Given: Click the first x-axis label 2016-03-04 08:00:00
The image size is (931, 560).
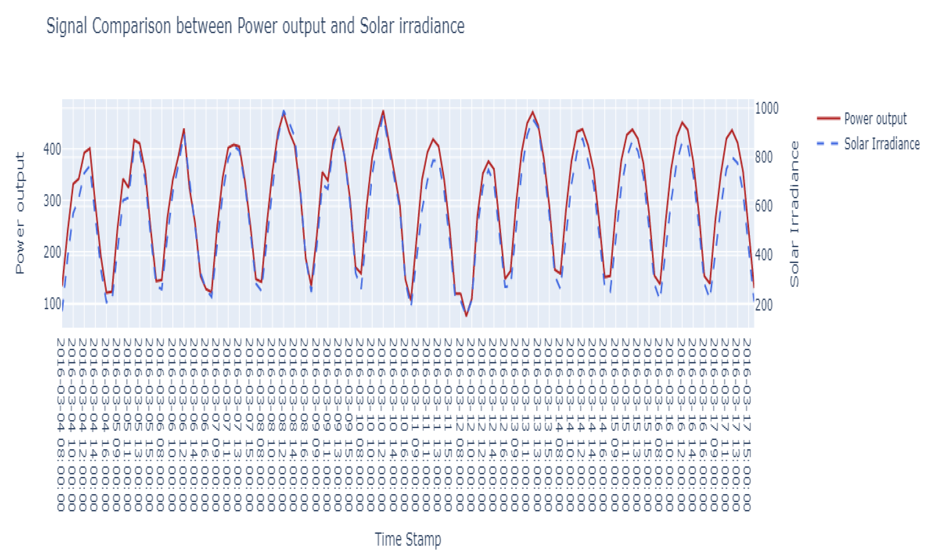Looking at the screenshot, I should pos(61,424).
